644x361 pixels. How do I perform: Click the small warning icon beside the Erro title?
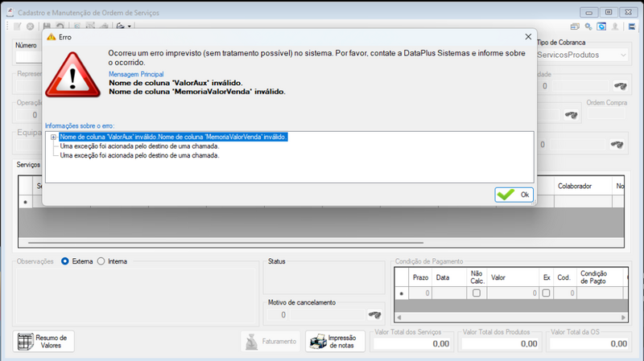(x=51, y=37)
